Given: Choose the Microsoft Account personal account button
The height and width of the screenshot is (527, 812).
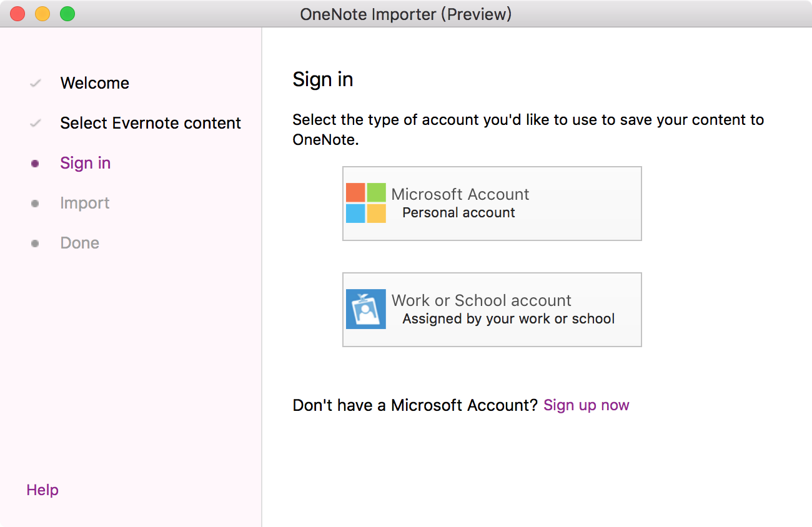Looking at the screenshot, I should click(492, 204).
